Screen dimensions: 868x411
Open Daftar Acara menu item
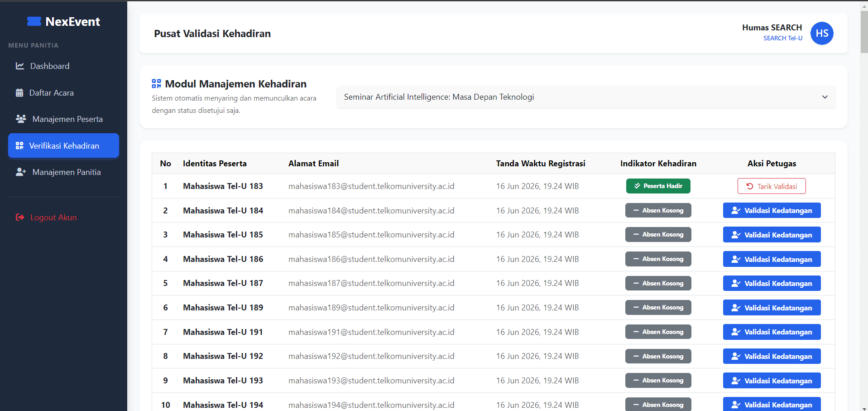click(63, 92)
